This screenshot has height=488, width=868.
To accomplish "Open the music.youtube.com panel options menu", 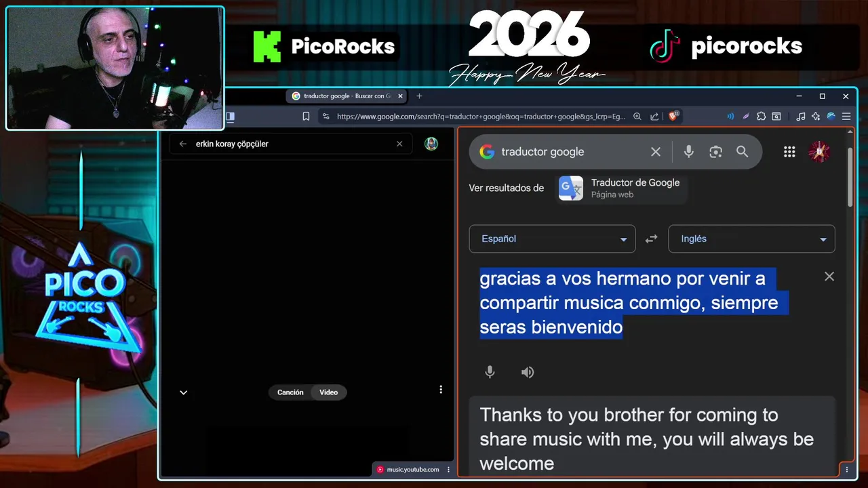I will (x=448, y=470).
